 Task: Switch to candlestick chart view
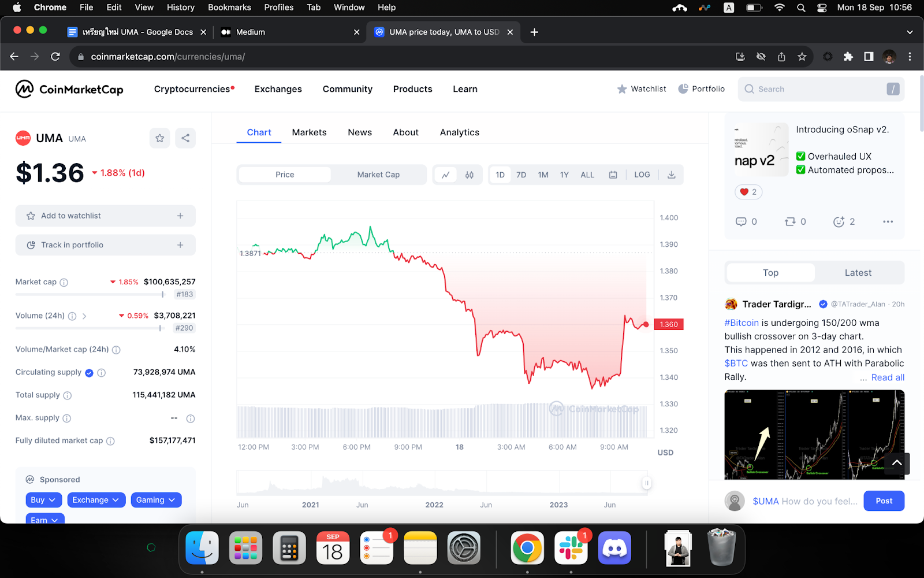click(x=470, y=175)
